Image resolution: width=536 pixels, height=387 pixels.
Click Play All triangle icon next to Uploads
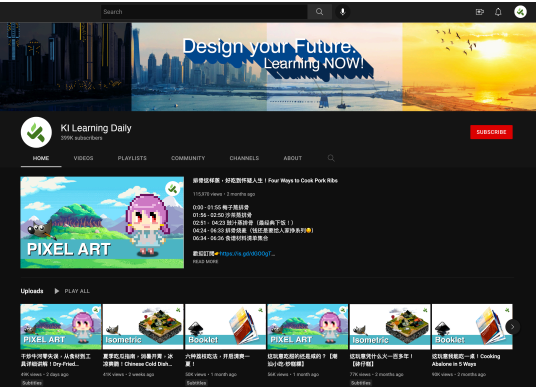pos(57,291)
